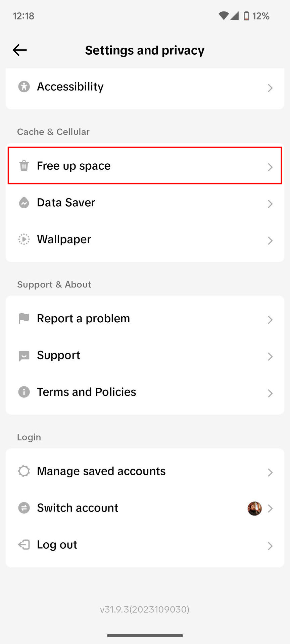This screenshot has height=644, width=290.
Task: Open the Data Saver settings
Action: click(x=66, y=203)
